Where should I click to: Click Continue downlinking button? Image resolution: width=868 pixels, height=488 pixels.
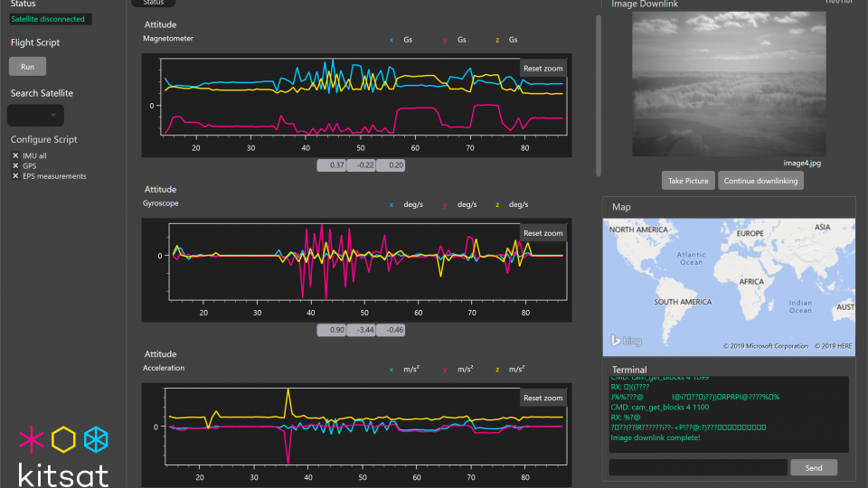[x=760, y=181]
